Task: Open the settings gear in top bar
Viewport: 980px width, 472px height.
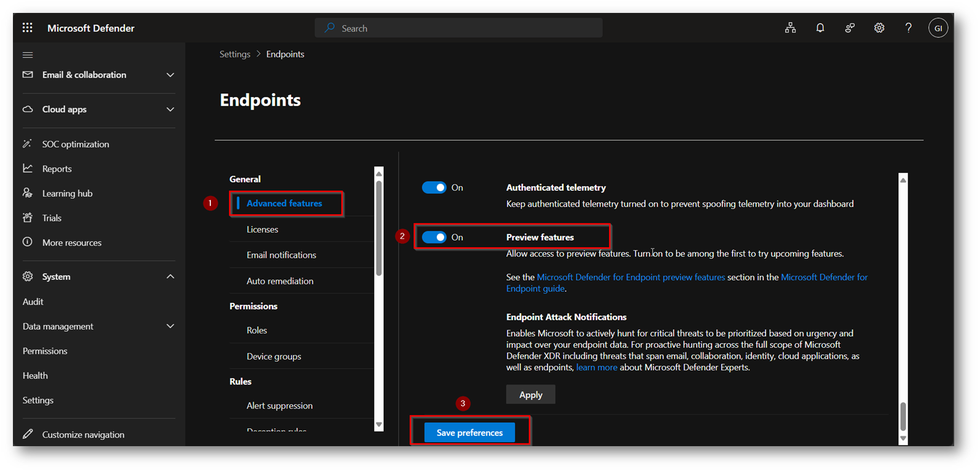Action: [x=879, y=28]
